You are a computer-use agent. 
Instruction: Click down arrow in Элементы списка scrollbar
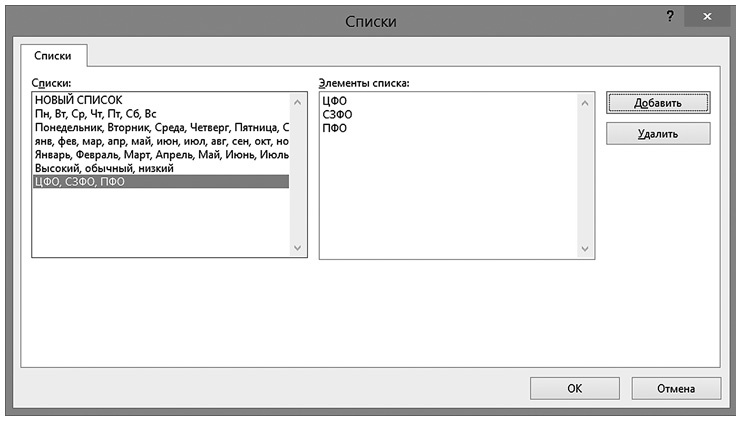tap(584, 249)
